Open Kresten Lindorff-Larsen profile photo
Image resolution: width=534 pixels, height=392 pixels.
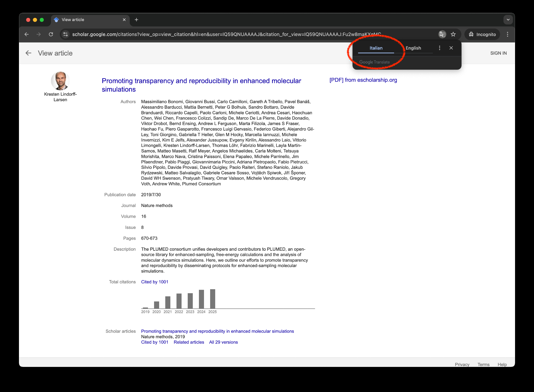(x=60, y=81)
